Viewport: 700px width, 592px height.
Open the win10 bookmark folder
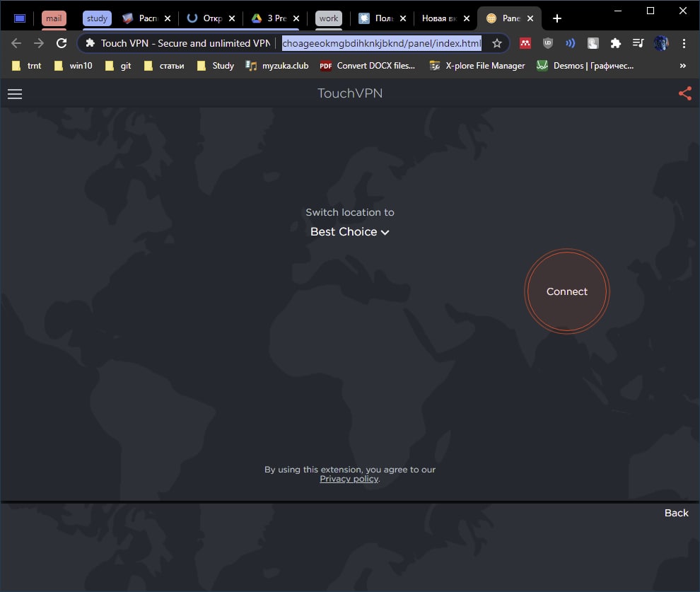pyautogui.click(x=73, y=66)
